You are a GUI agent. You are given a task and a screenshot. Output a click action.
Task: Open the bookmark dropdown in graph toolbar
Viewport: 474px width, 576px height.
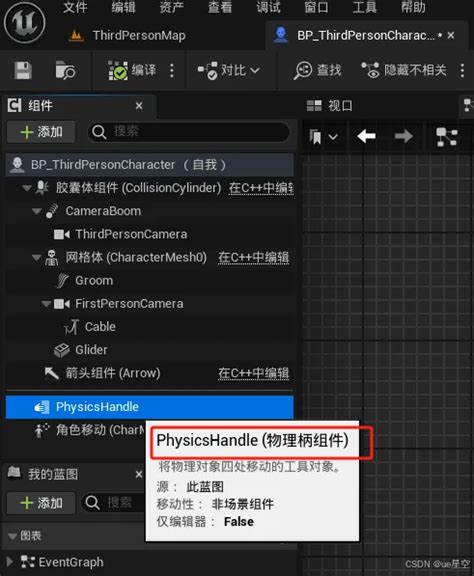coord(323,137)
